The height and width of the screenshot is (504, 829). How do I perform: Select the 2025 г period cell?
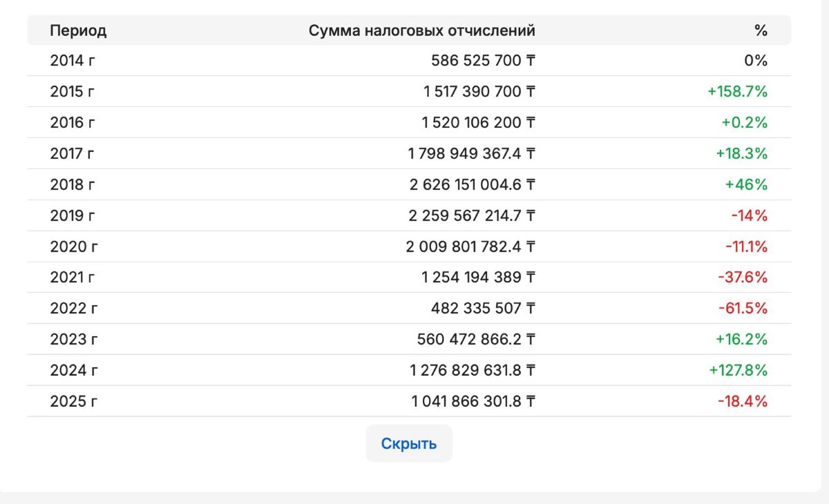pos(73,402)
